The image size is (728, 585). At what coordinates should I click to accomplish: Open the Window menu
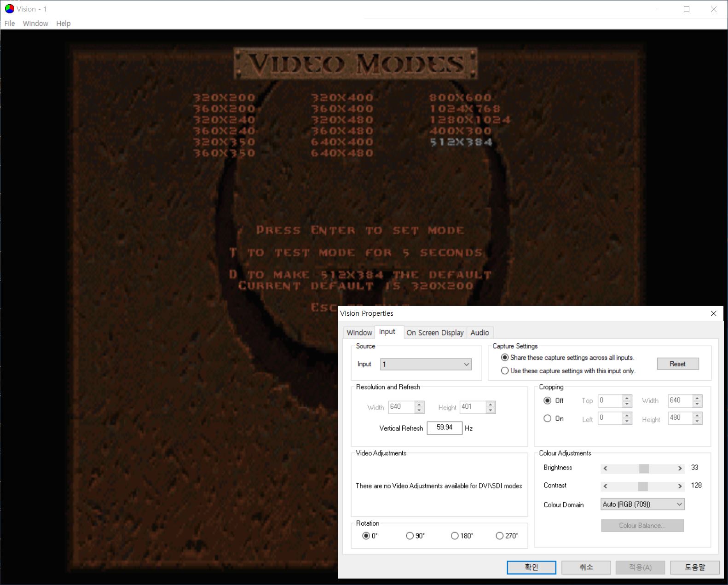click(35, 23)
